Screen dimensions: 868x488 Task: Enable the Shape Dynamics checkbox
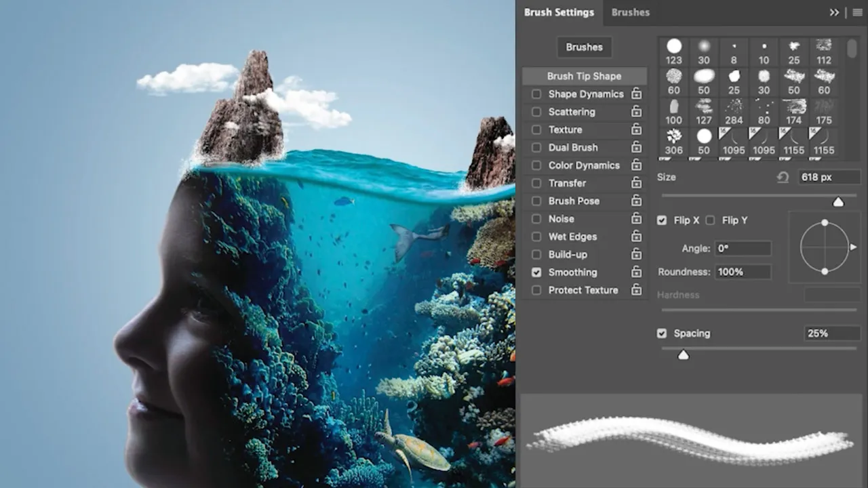coord(536,94)
